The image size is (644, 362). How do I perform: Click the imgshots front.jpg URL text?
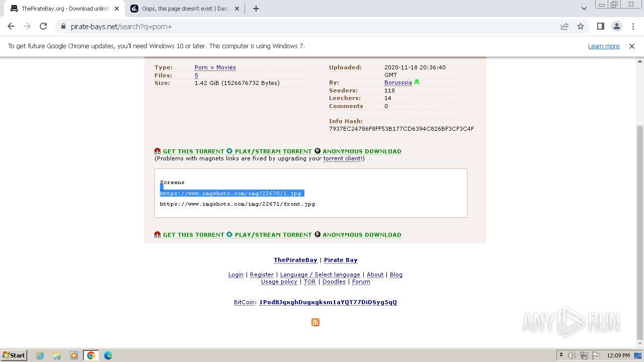tap(237, 204)
